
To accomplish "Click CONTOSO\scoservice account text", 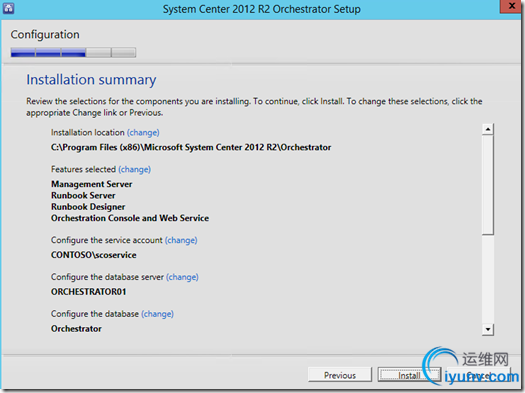I will coord(94,255).
